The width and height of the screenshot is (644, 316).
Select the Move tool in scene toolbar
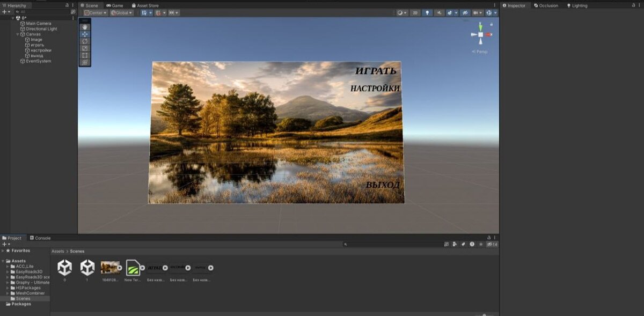pyautogui.click(x=85, y=34)
